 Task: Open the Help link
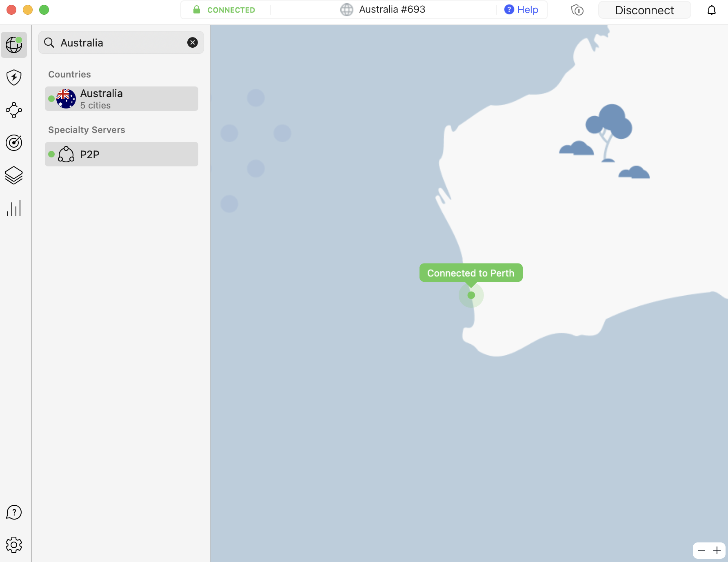pos(528,10)
